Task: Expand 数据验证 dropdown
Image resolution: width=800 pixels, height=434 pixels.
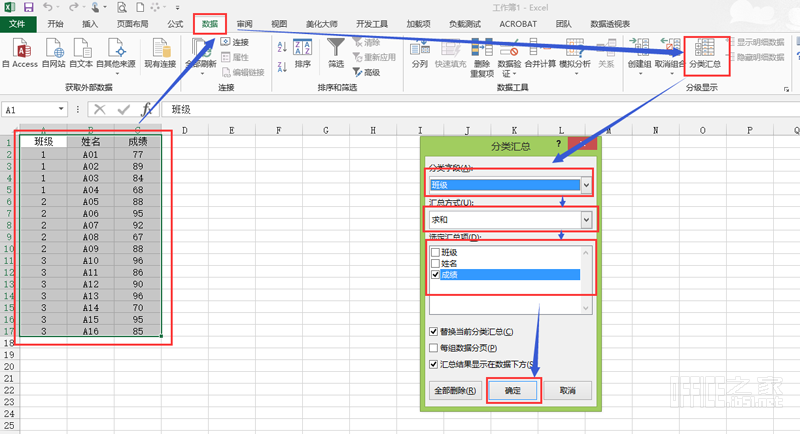Action: (515, 74)
